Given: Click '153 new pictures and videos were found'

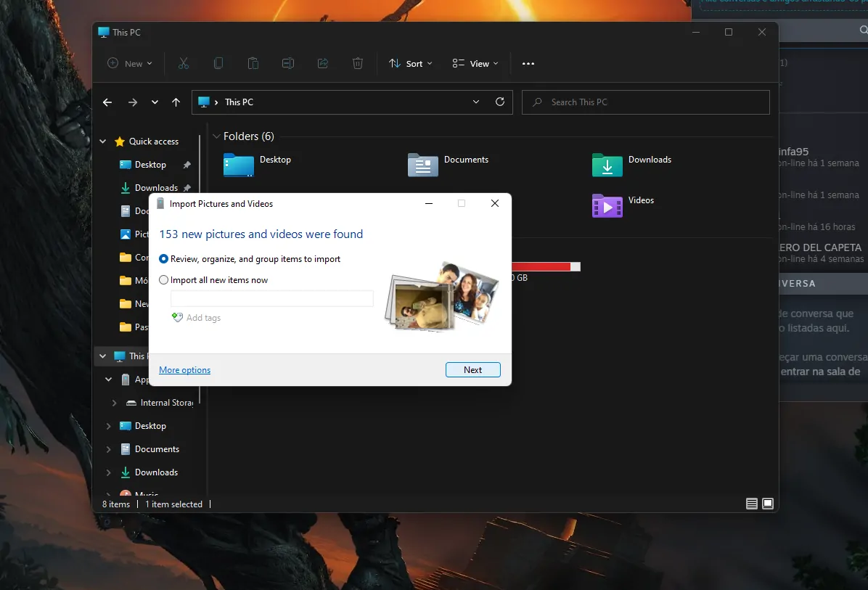Looking at the screenshot, I should point(261,234).
